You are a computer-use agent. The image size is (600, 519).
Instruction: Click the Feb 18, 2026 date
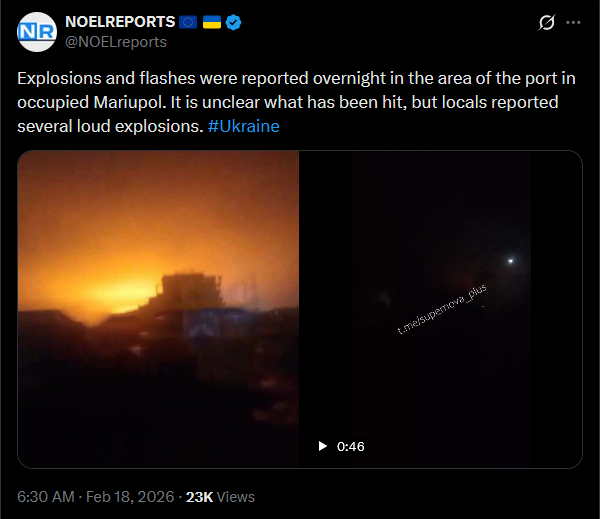point(130,497)
